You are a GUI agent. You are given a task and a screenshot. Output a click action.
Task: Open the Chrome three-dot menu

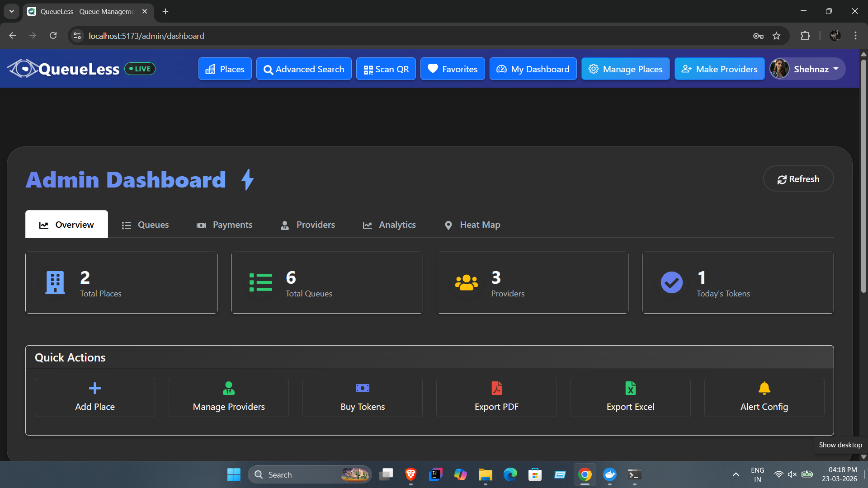coord(855,36)
